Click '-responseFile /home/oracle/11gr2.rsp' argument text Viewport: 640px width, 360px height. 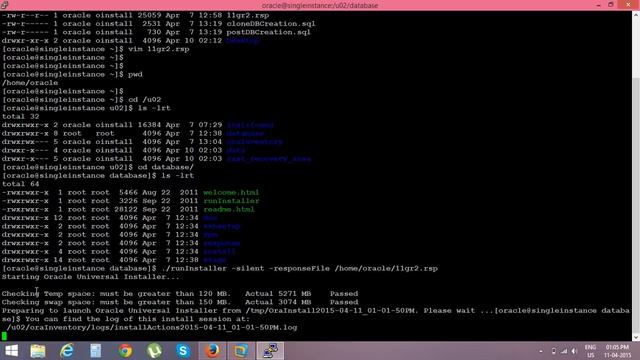click(353, 269)
